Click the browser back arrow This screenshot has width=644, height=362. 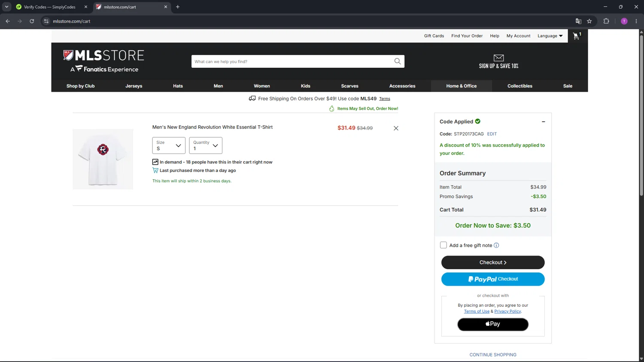tap(8, 21)
